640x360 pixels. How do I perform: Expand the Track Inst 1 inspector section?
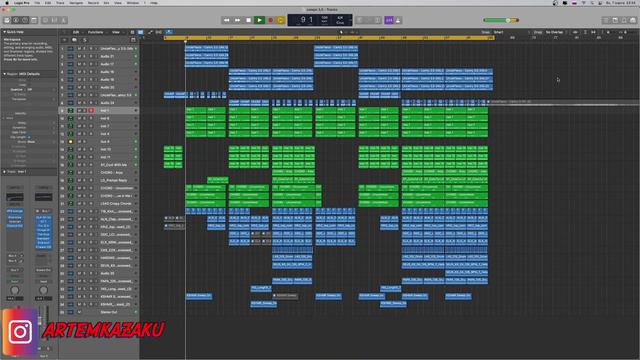(x=4, y=172)
